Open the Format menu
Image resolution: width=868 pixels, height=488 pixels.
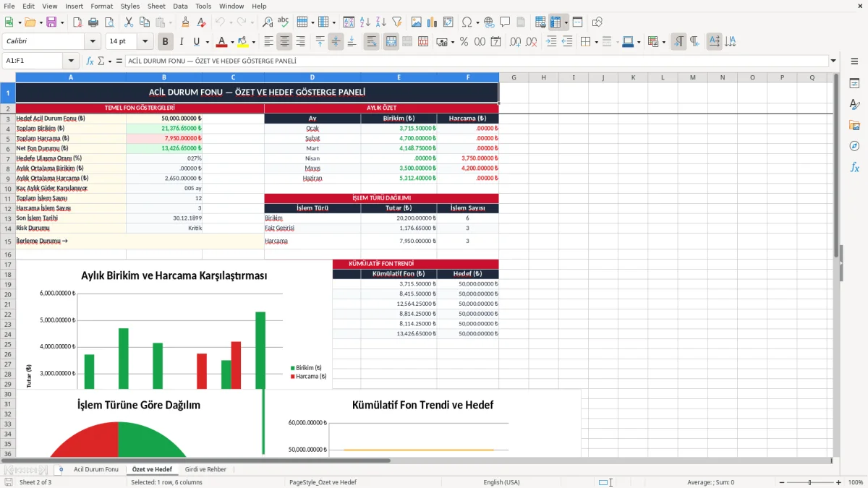tap(102, 6)
